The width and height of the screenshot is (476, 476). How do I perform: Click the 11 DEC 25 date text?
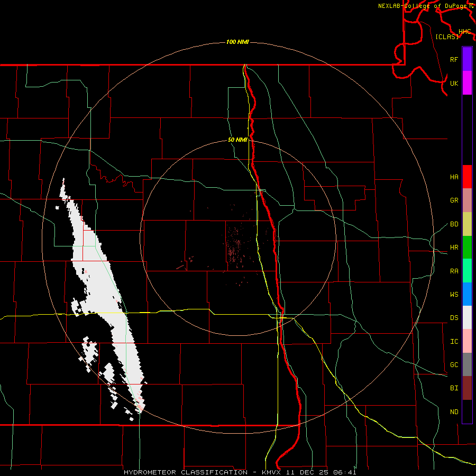coord(307,472)
